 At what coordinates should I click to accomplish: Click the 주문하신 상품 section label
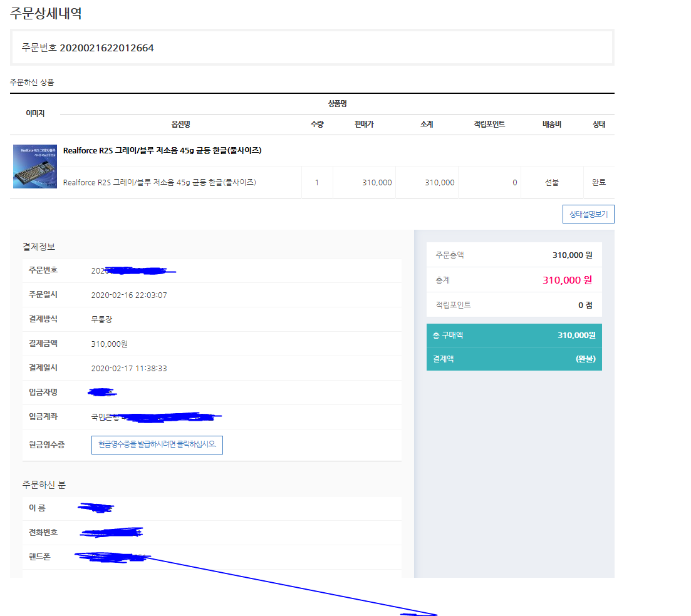tap(32, 83)
